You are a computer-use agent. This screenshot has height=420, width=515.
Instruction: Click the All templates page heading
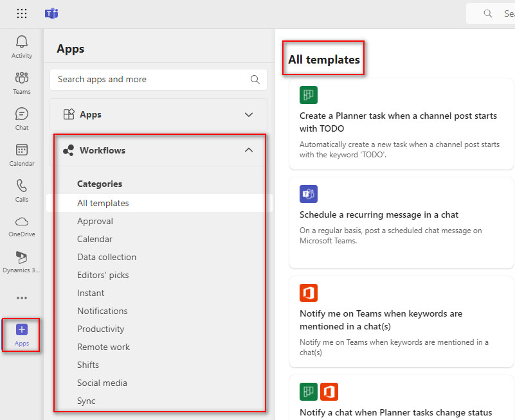pyautogui.click(x=324, y=59)
